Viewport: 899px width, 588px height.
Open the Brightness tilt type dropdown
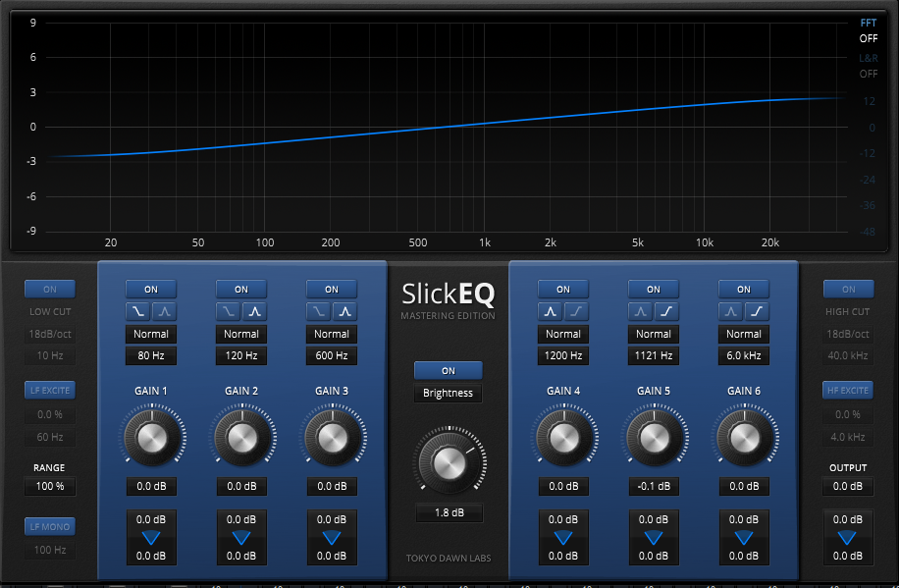[449, 393]
